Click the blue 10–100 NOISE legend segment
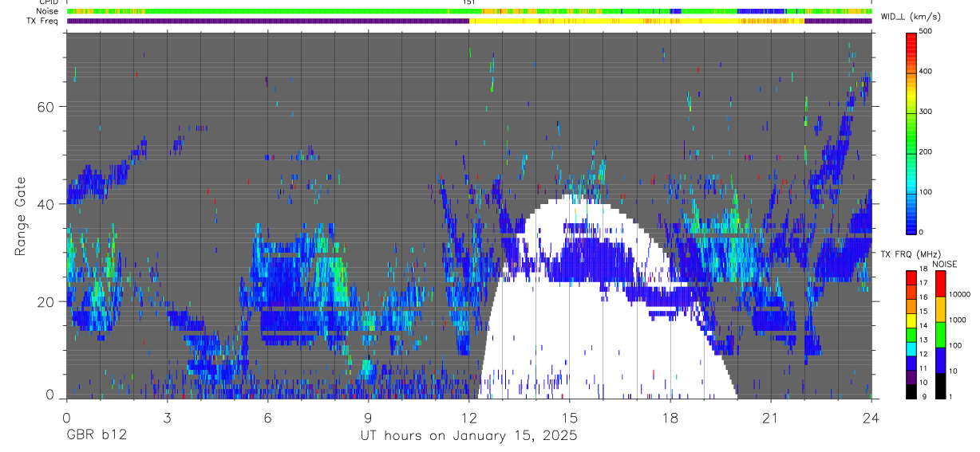The width and height of the screenshot is (980, 452). tap(940, 360)
